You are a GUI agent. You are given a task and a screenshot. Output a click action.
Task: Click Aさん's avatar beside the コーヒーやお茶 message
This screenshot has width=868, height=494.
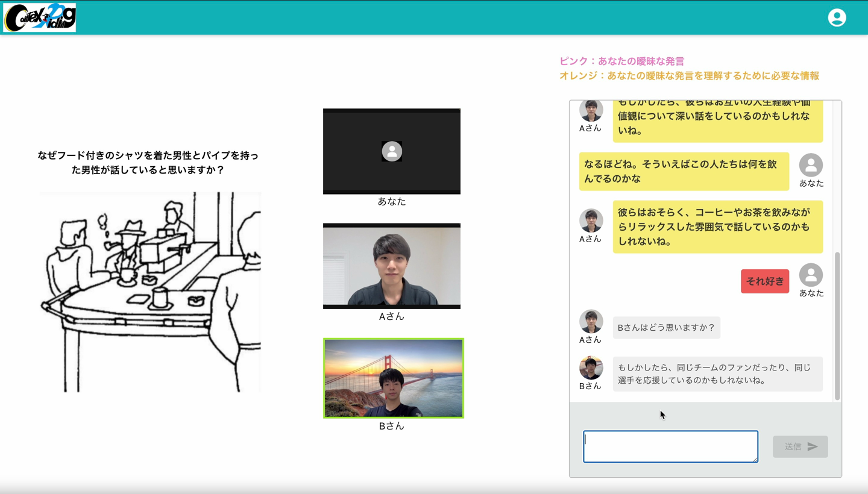click(591, 220)
